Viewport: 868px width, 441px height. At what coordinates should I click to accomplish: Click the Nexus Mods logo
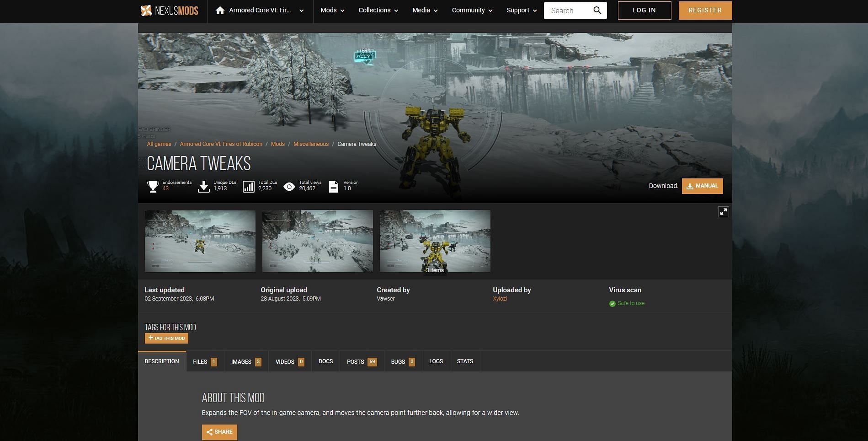[169, 11]
